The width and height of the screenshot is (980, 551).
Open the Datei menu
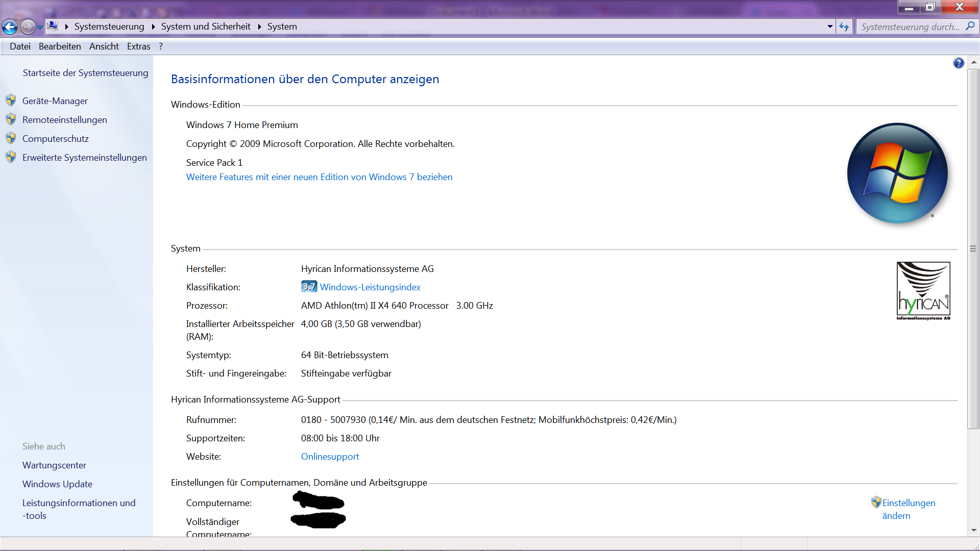(x=20, y=46)
